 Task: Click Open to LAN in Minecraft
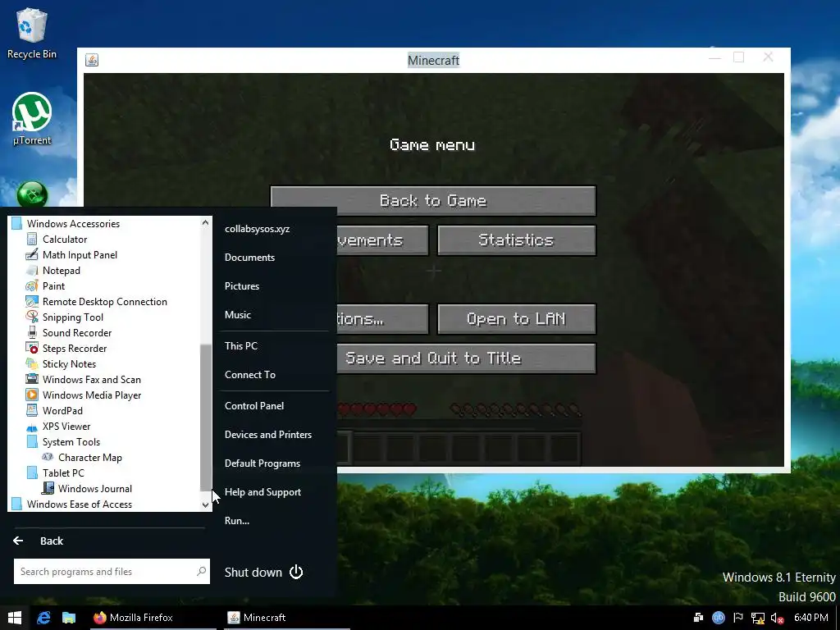517,319
